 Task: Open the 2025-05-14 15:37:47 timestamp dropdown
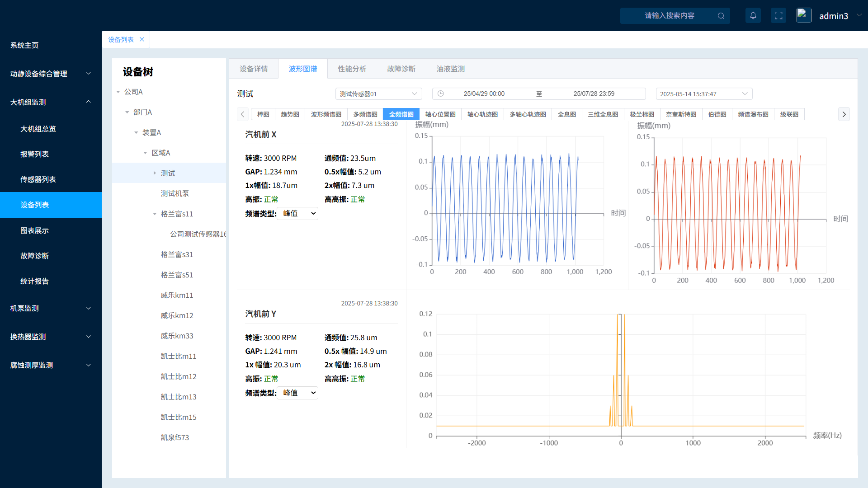703,94
